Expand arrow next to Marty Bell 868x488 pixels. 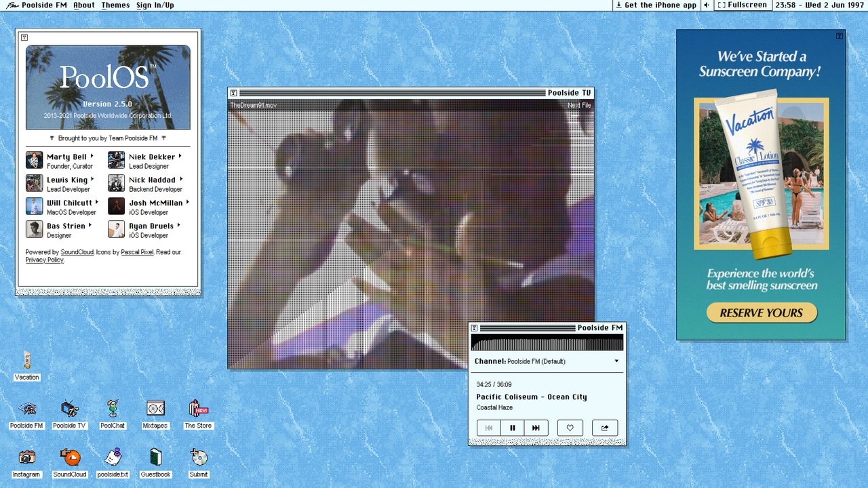tap(92, 156)
